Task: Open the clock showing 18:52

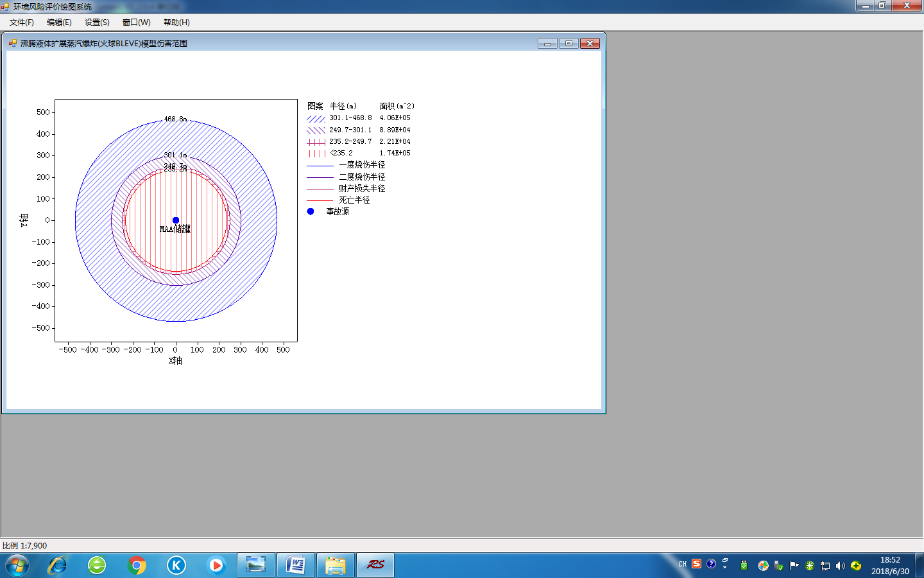Action: pyautogui.click(x=890, y=565)
